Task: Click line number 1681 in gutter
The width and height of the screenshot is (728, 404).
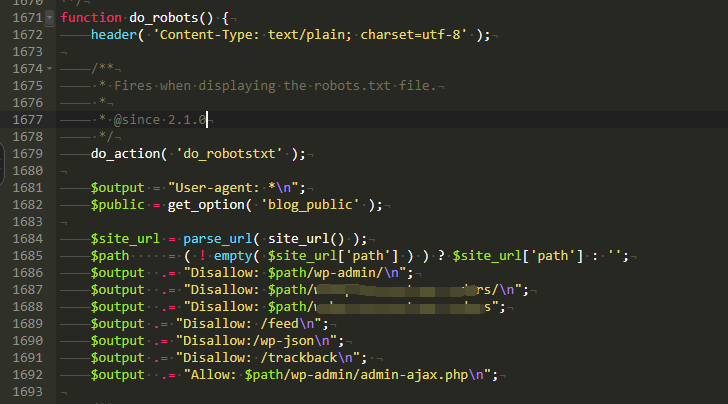Action: tap(27, 188)
